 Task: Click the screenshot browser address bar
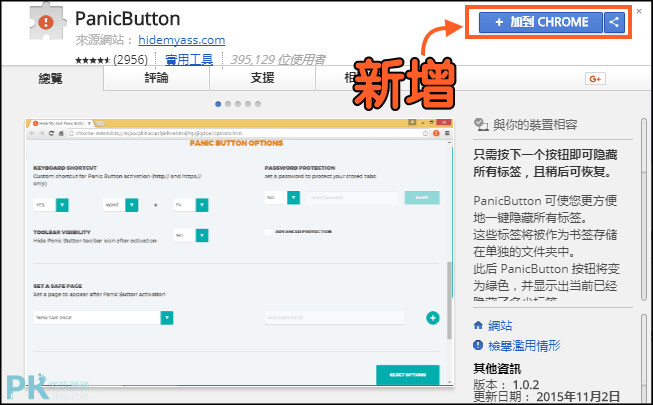point(248,133)
